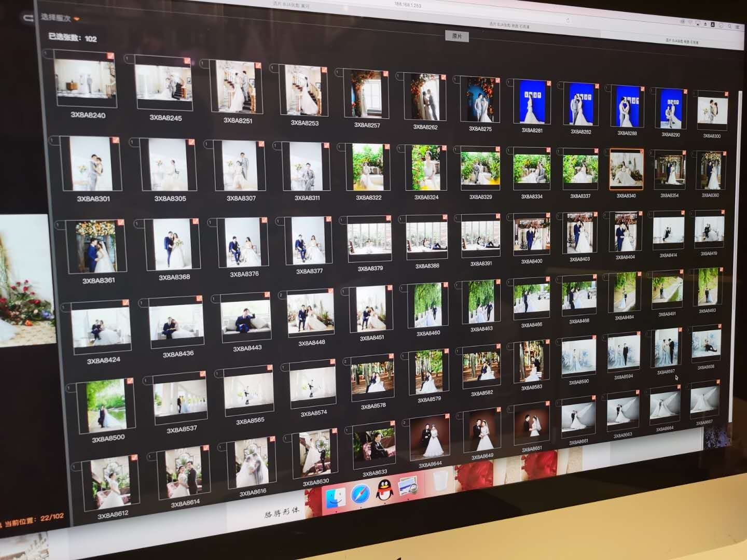Click file name label 3X8A8614
Image resolution: width=747 pixels, height=560 pixels.
[x=185, y=503]
